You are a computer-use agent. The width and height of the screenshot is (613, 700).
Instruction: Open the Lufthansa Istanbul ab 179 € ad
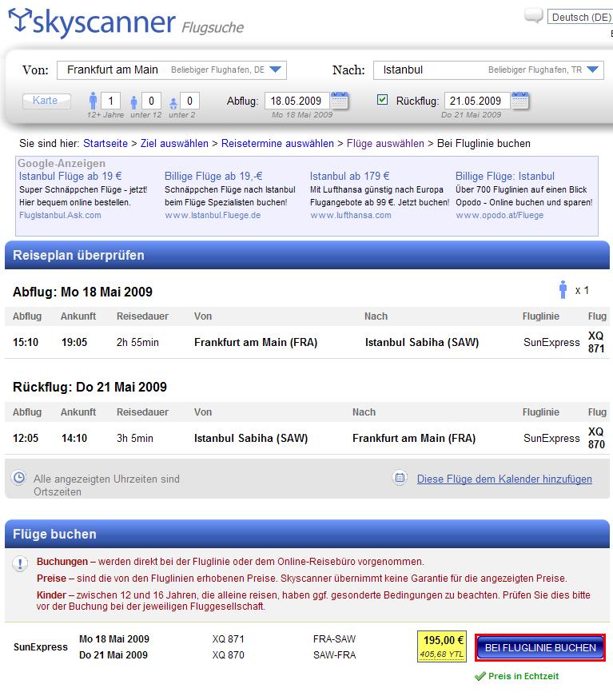(349, 177)
